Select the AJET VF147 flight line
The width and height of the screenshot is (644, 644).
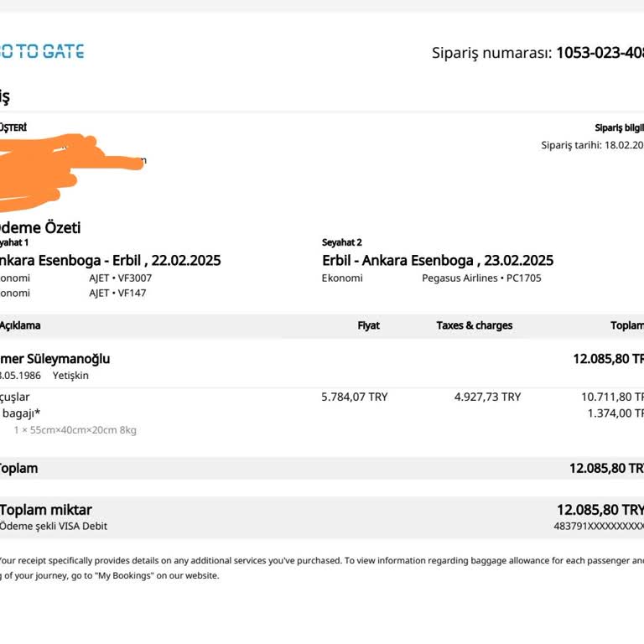(117, 293)
